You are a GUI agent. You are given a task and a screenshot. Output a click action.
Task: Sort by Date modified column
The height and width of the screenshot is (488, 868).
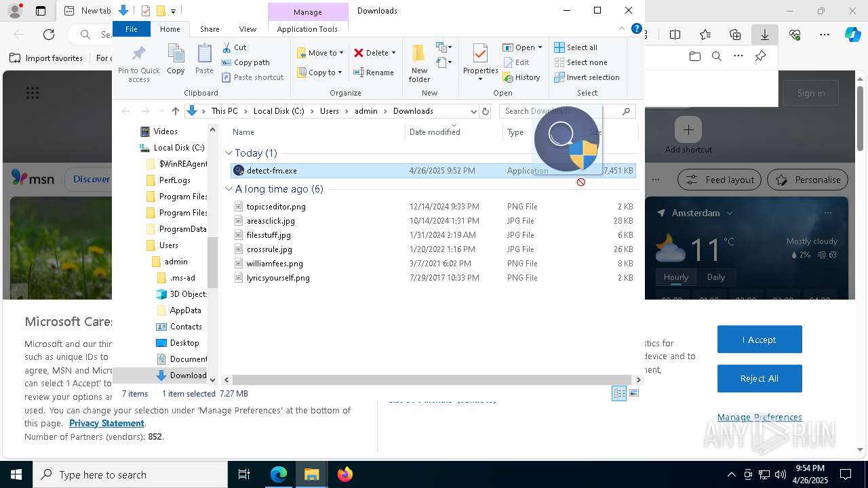point(435,132)
